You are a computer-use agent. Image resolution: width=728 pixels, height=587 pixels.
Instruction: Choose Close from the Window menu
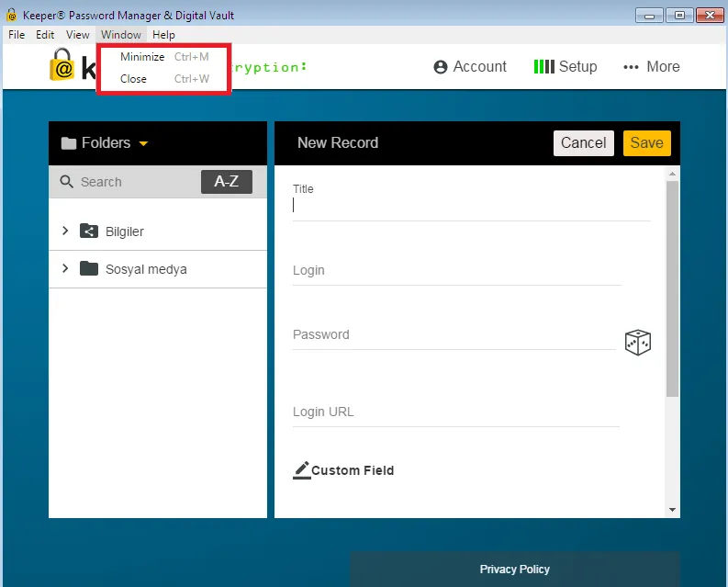click(164, 79)
